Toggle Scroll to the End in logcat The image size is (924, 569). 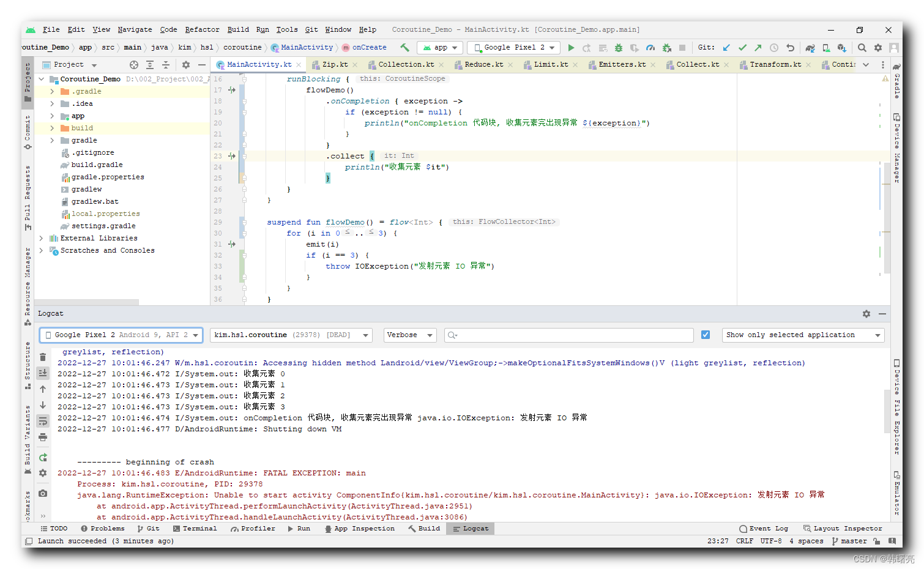(x=43, y=373)
